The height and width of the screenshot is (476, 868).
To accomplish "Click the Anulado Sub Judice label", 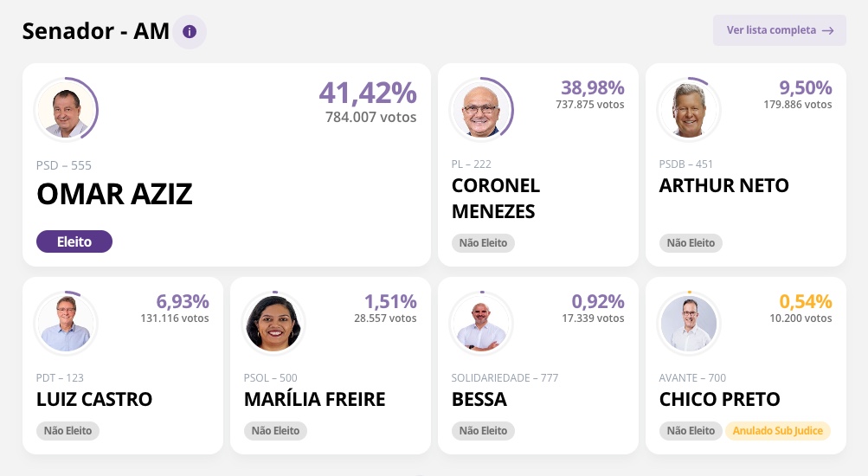I will 777,430.
